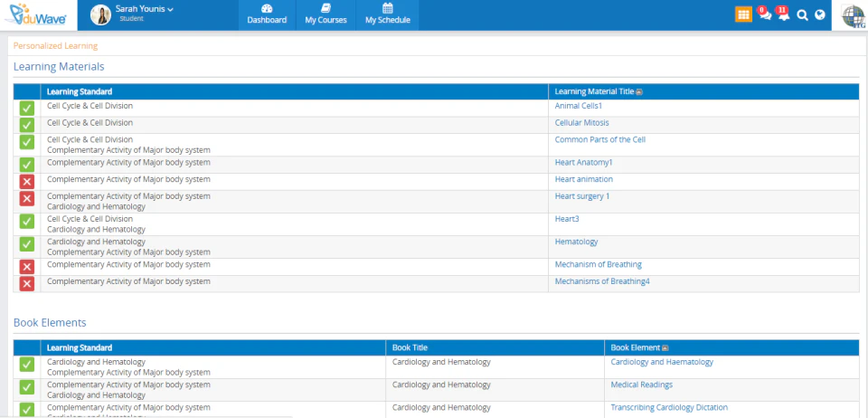Open the Hematology material link
Screen dimensions: 868x418
(576, 242)
